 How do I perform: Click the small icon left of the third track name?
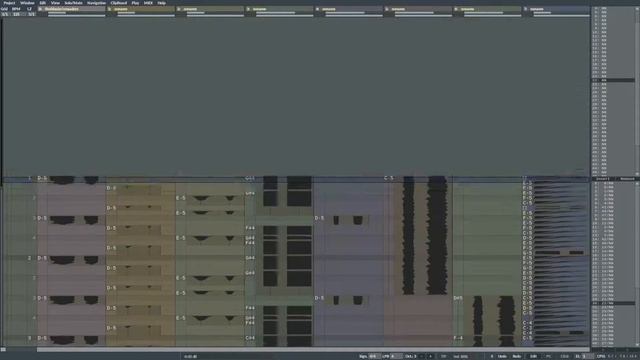coord(179,9)
